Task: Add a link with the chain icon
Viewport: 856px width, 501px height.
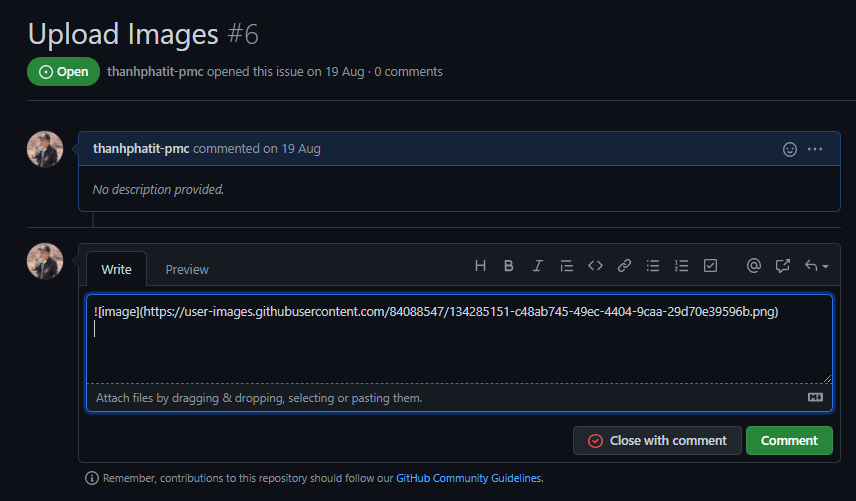Action: (x=625, y=266)
